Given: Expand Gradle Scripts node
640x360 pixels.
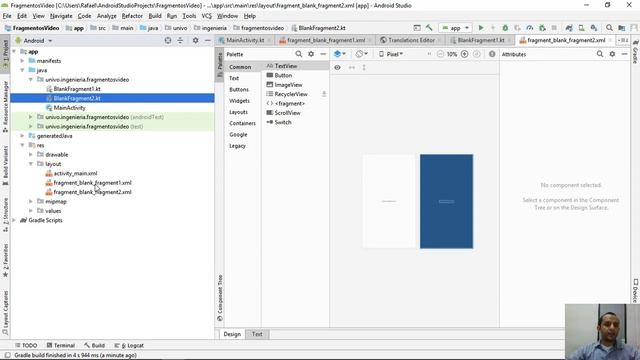Looking at the screenshot, I should tap(15, 220).
